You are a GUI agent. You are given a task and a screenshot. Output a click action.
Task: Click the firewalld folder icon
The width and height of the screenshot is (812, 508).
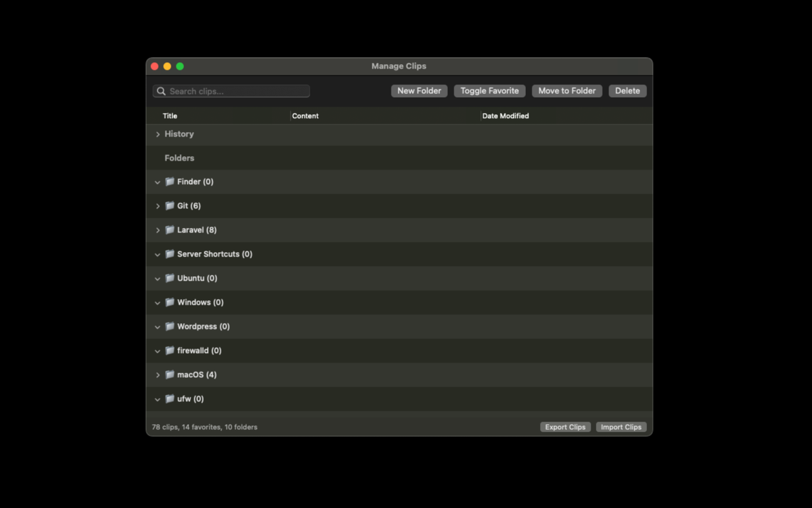click(x=169, y=351)
